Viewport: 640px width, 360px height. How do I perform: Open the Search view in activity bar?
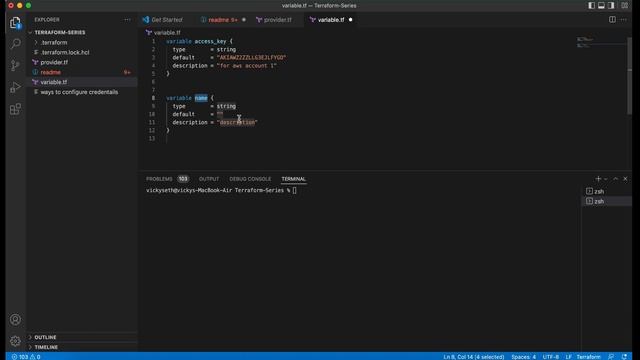(16, 44)
